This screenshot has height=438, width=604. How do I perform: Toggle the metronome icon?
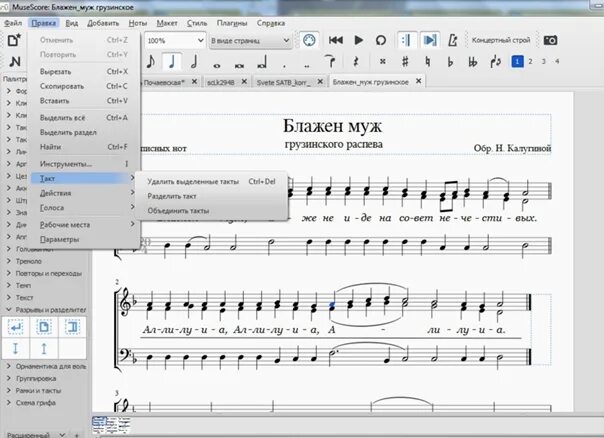(x=453, y=40)
